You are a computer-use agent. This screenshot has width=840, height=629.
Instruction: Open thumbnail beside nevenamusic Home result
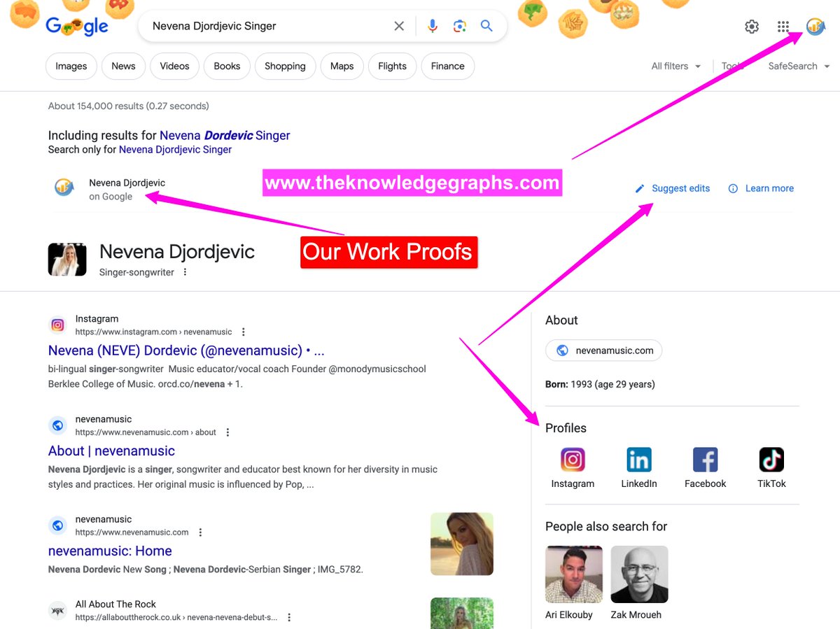coord(462,544)
